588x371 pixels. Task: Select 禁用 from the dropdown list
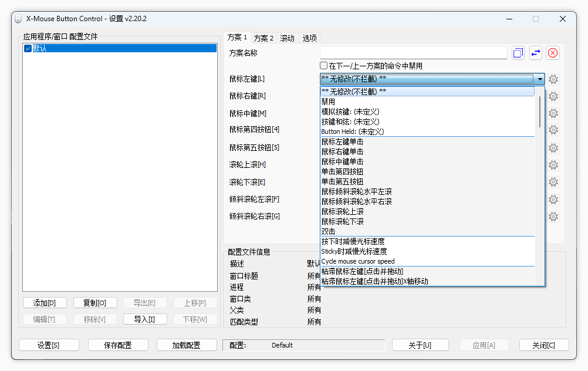(x=328, y=102)
